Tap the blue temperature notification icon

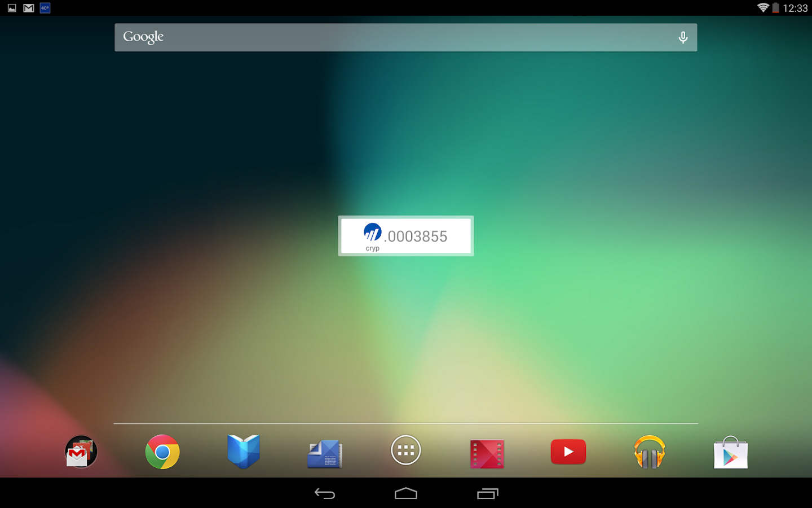click(45, 8)
